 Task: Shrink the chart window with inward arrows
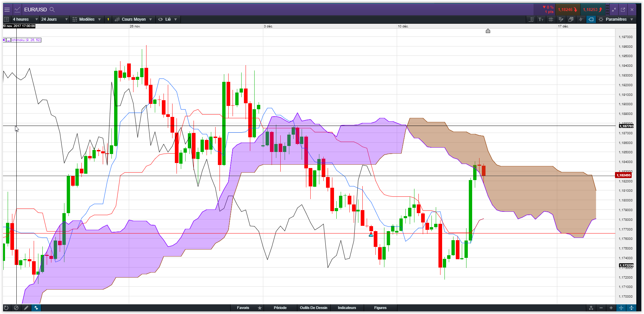(x=614, y=10)
